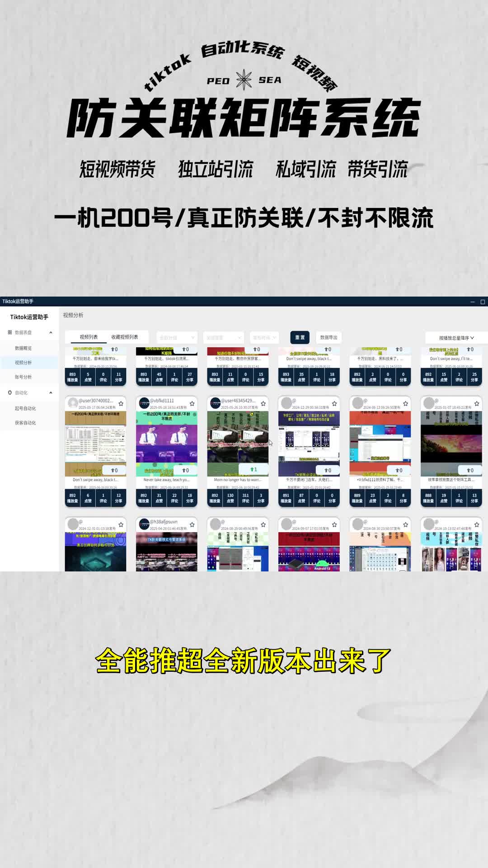Click the 数据导出 export button
Viewport: 488px width, 868px height.
pyautogui.click(x=328, y=337)
